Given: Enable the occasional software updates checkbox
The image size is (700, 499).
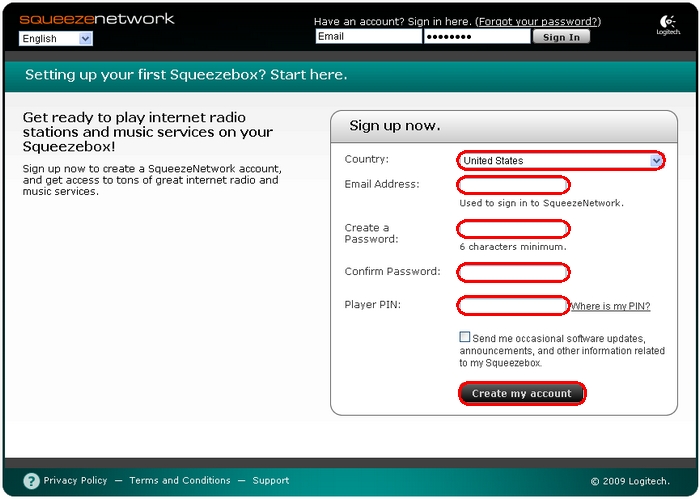Looking at the screenshot, I should pos(465,338).
